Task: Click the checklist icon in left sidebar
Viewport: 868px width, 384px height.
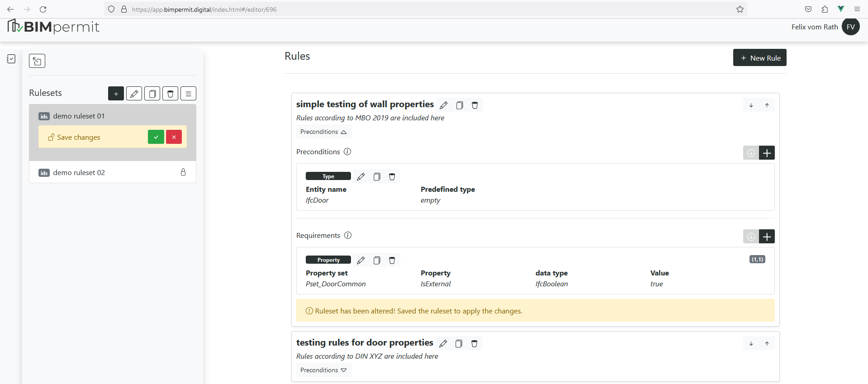Action: [x=11, y=59]
